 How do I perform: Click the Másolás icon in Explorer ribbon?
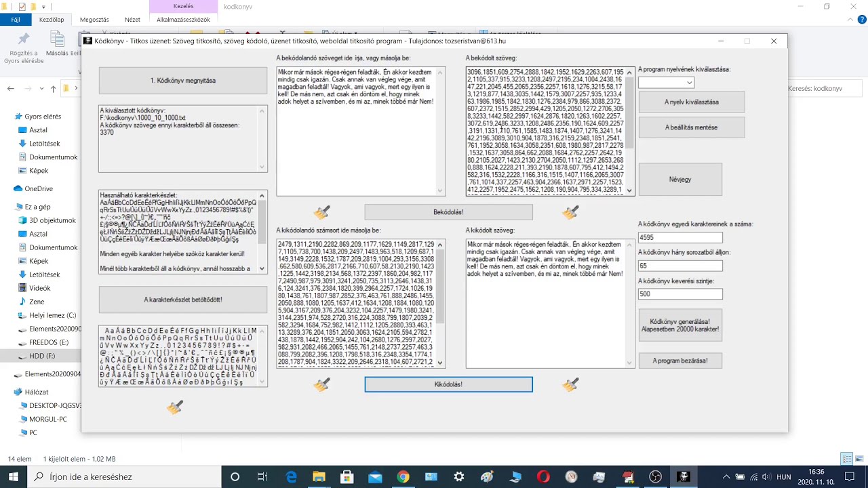(57, 39)
